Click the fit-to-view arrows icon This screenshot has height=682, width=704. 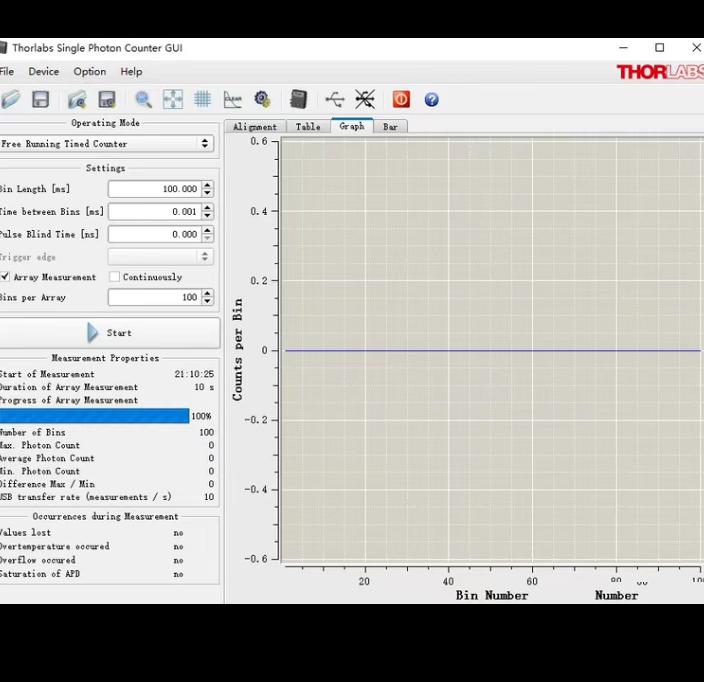pos(173,99)
